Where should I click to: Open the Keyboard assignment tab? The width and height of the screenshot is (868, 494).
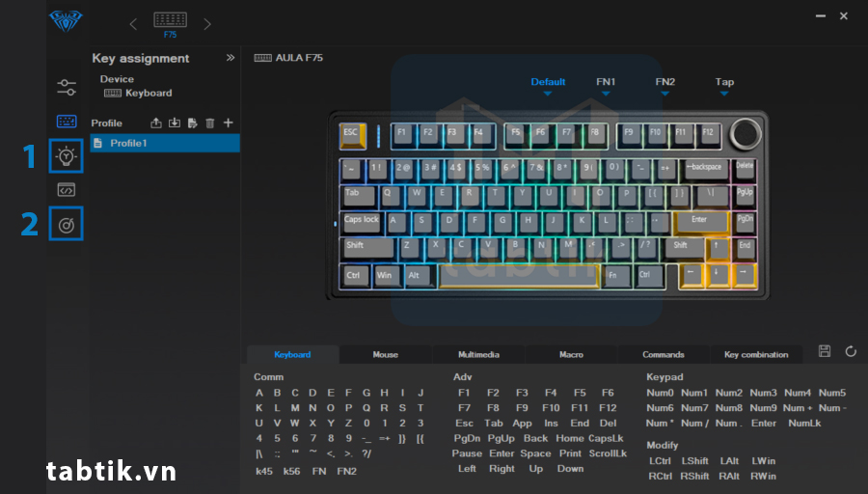tap(292, 354)
